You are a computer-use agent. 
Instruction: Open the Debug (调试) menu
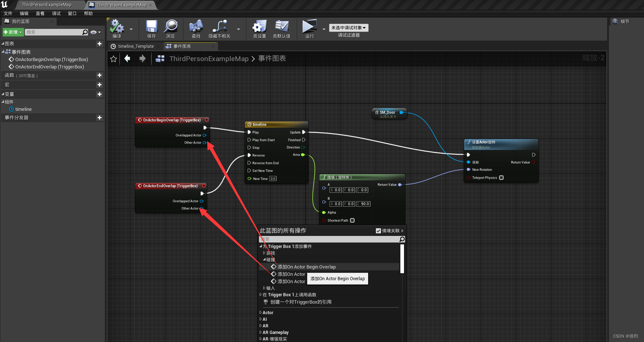(56, 14)
